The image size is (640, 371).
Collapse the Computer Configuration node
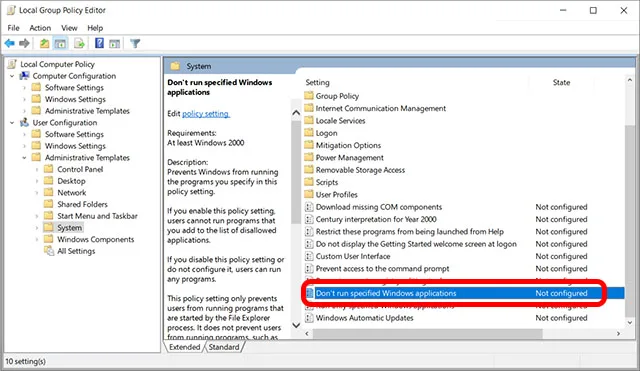click(x=12, y=76)
